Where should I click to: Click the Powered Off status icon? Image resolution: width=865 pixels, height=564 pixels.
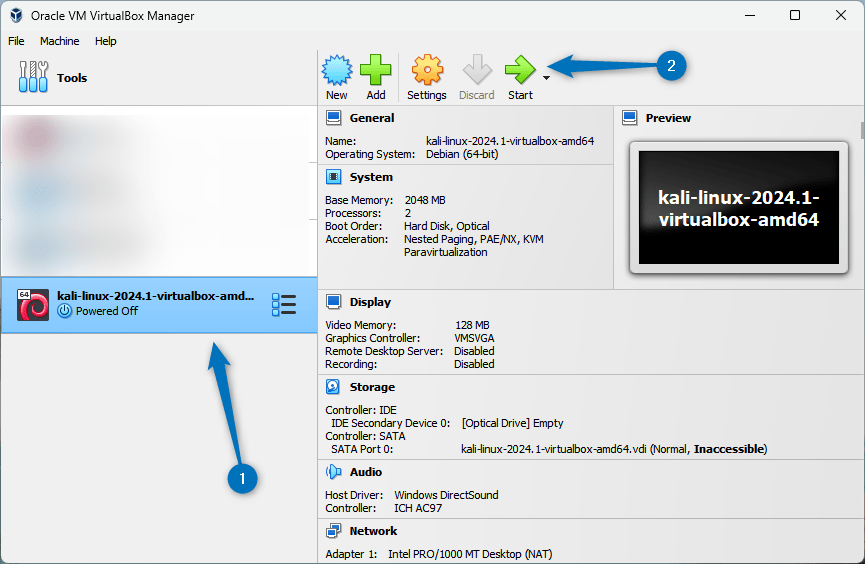pyautogui.click(x=65, y=311)
